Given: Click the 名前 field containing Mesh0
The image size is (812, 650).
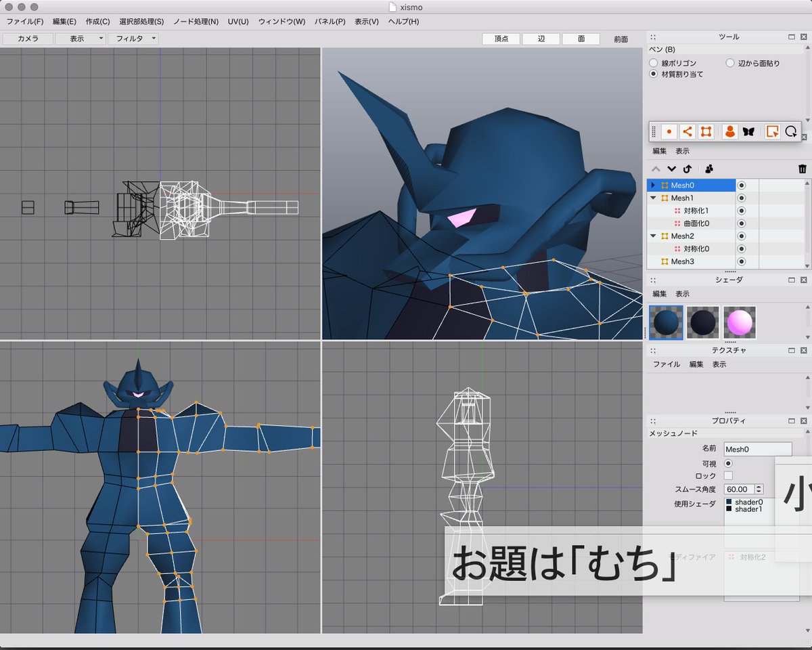Looking at the screenshot, I should tap(758, 449).
